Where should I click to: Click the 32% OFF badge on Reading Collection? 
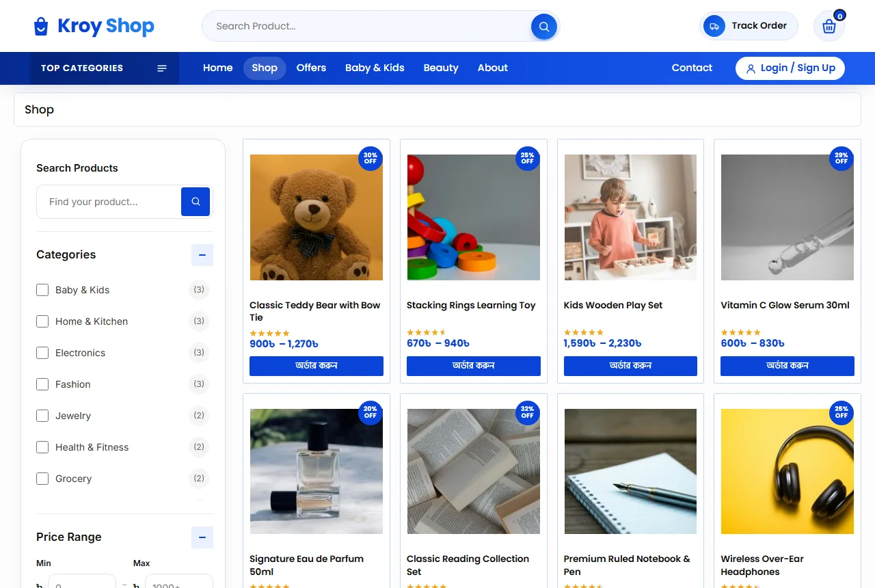click(x=527, y=412)
